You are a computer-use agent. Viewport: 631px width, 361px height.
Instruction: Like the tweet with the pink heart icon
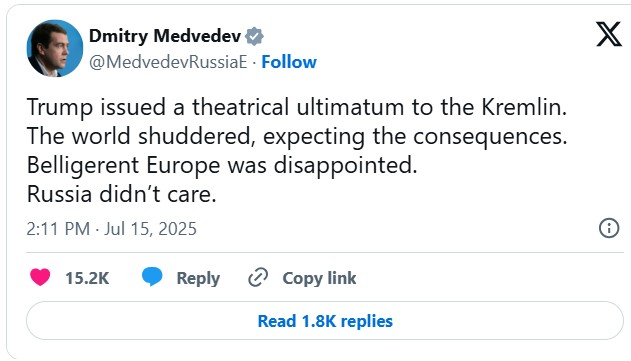40,277
